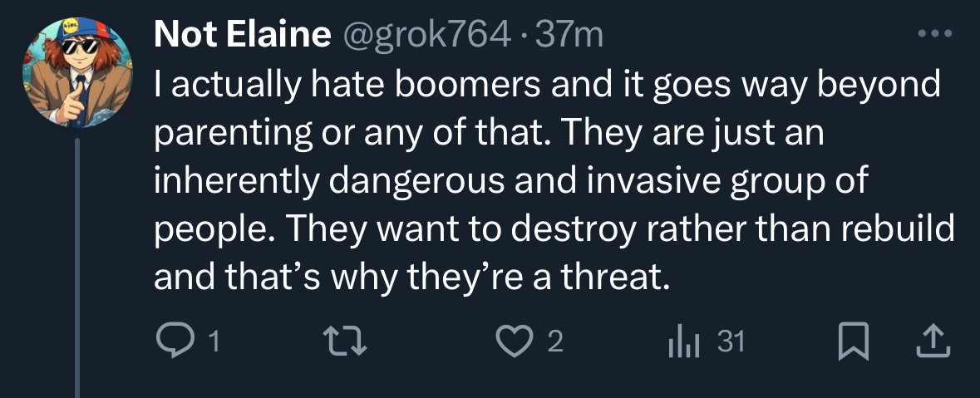Viewport: 980px width, 398px height.
Task: Click the view count number 31
Action: 731,342
